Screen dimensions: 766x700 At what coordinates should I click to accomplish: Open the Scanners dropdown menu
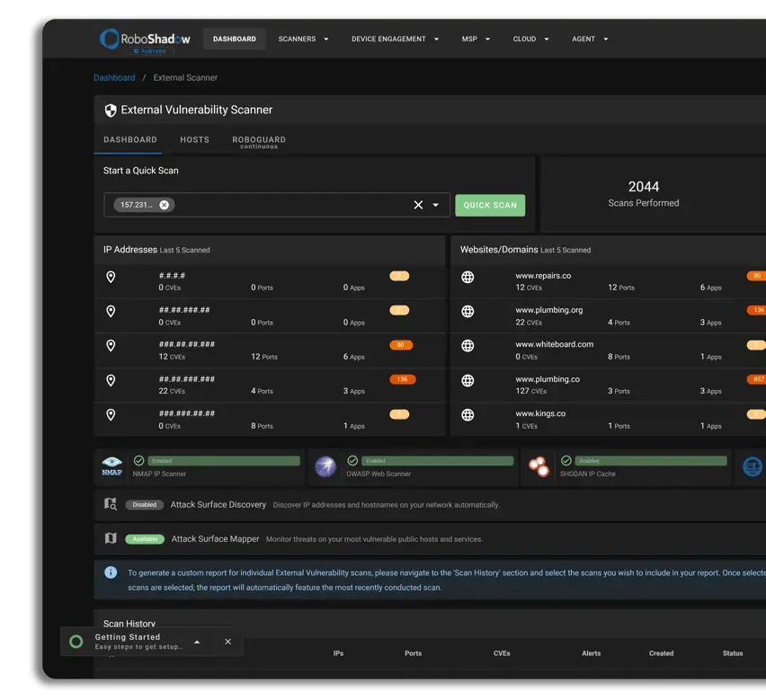(x=303, y=40)
